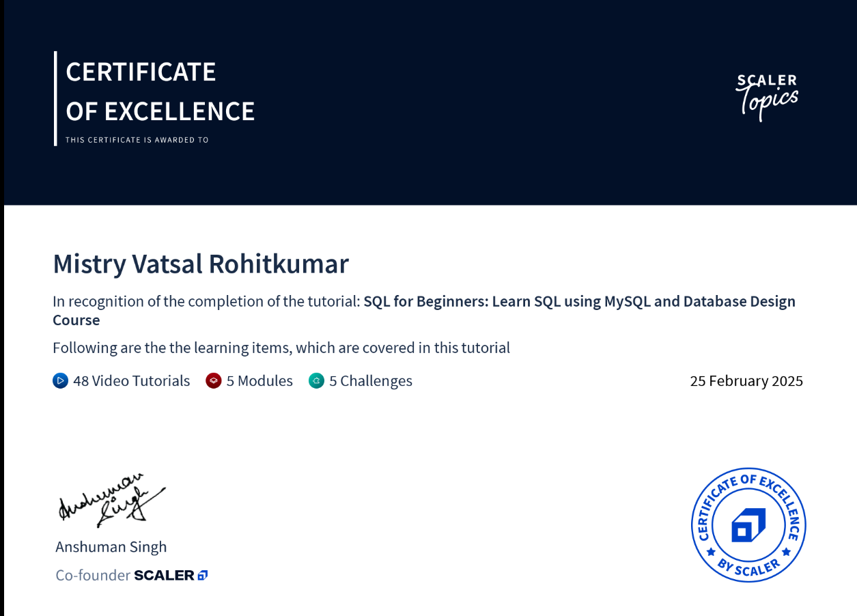Click the external link icon next to SCALER
This screenshot has height=616, width=857.
(x=201, y=575)
